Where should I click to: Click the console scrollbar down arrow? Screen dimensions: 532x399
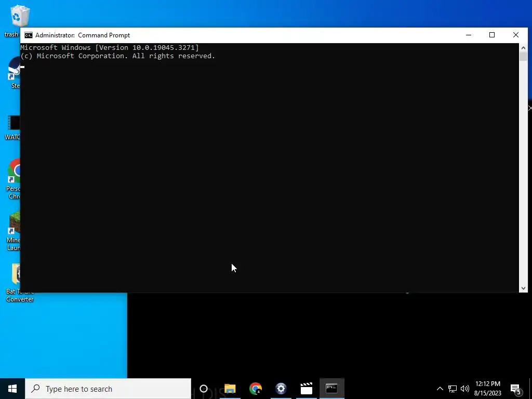click(x=523, y=288)
